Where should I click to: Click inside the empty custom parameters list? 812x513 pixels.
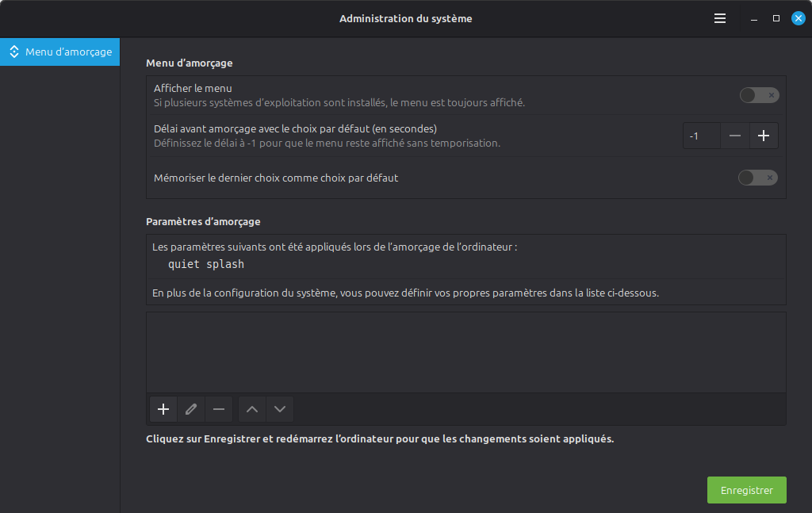click(465, 351)
